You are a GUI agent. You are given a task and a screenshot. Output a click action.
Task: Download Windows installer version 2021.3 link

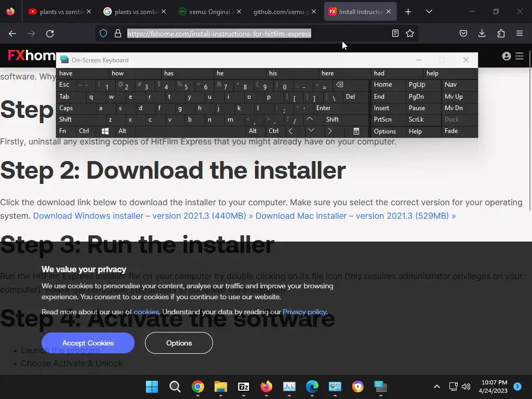143,216
